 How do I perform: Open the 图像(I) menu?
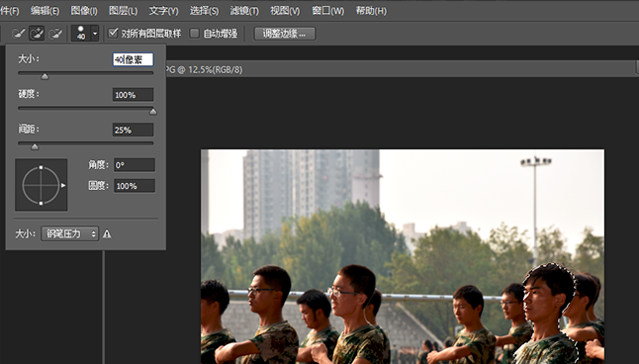pos(84,11)
